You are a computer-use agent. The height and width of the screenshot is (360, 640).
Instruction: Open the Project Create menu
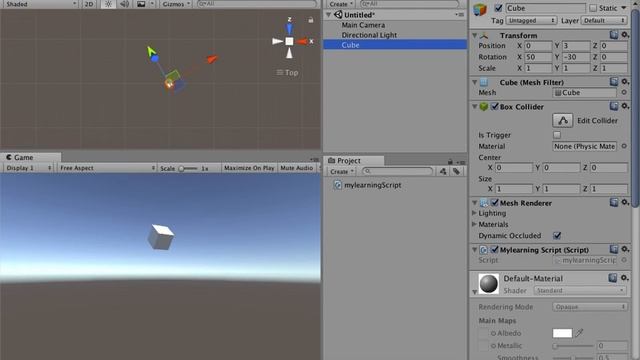pyautogui.click(x=342, y=171)
